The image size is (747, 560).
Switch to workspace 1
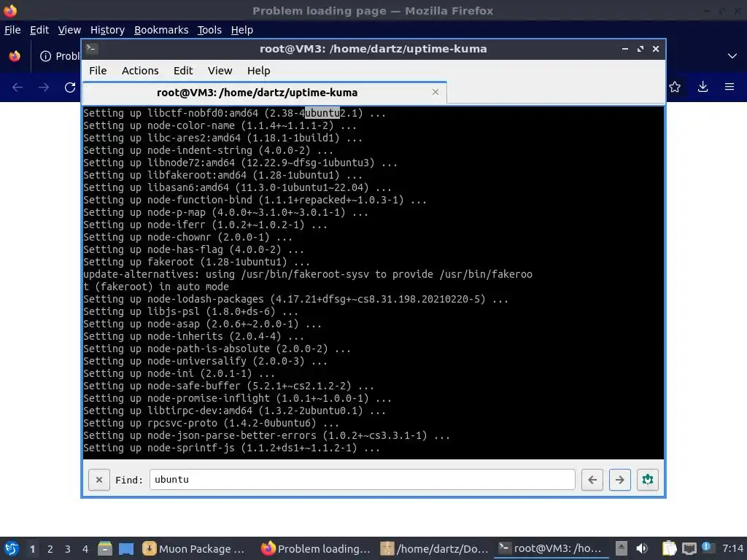point(32,549)
